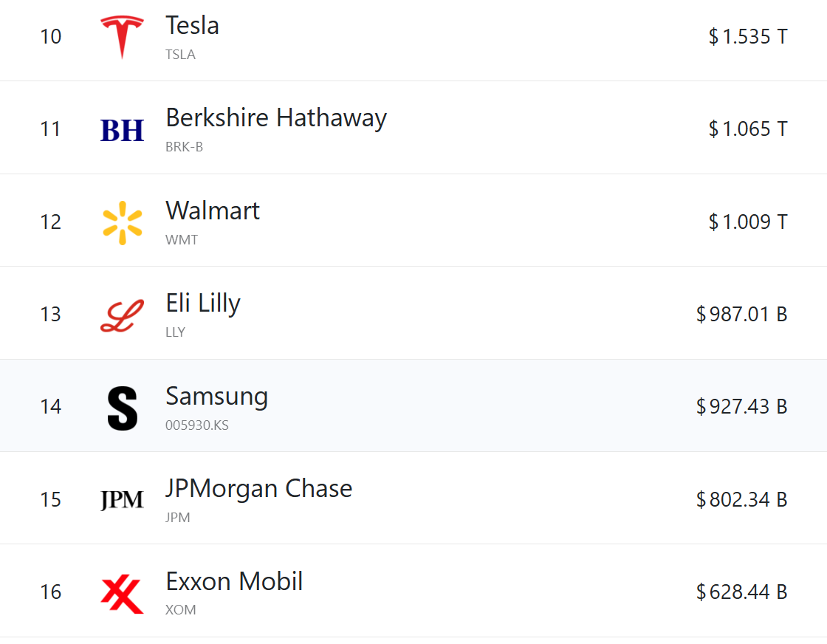The width and height of the screenshot is (827, 644).
Task: Click rank number 16 in the list
Action: pyautogui.click(x=51, y=592)
